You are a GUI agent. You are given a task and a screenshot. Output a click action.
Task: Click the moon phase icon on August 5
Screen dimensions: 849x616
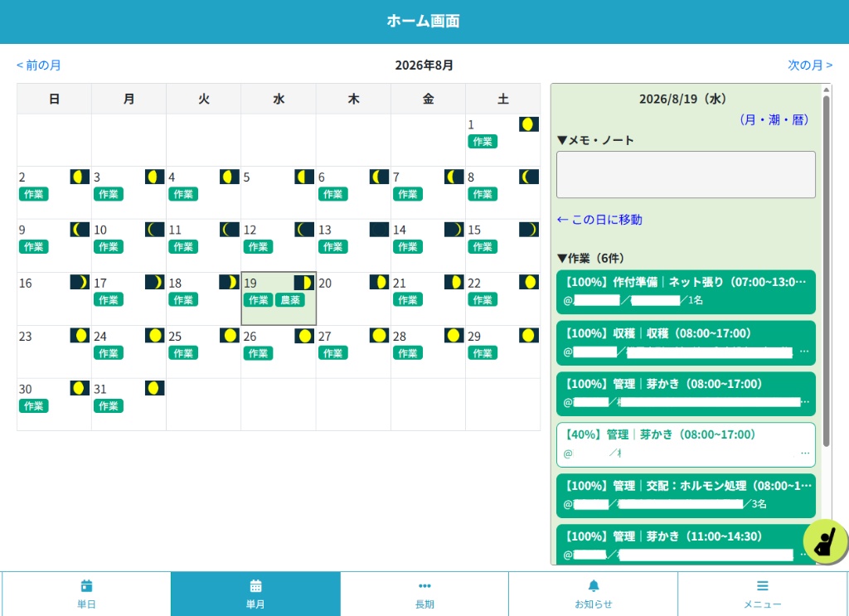[x=304, y=177]
